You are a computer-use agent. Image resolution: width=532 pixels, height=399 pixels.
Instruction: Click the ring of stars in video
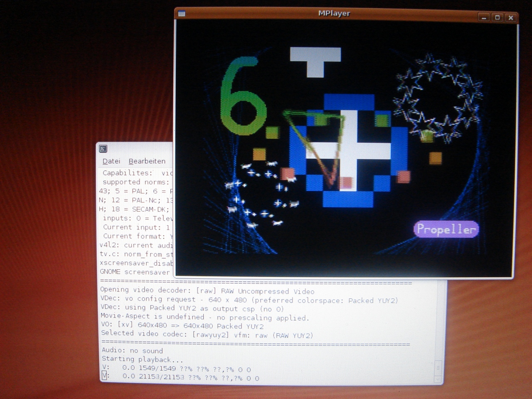click(439, 98)
